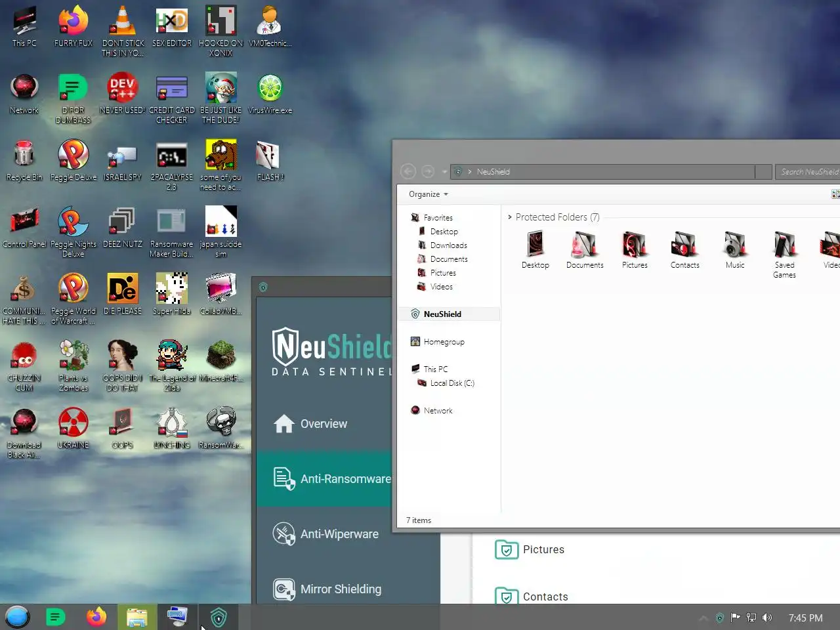Select the Legend of Zlda desktop icon
The height and width of the screenshot is (630, 840).
(172, 366)
